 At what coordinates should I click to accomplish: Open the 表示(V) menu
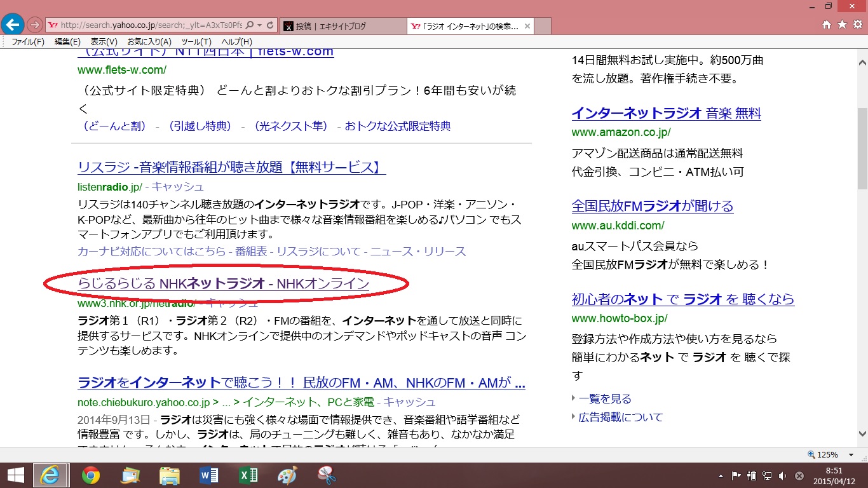pyautogui.click(x=104, y=42)
